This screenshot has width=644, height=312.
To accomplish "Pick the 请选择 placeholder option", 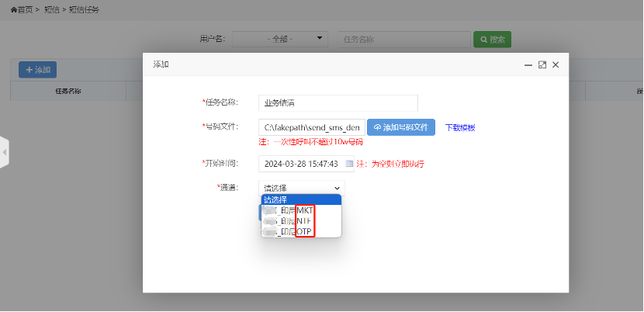I will tap(299, 199).
